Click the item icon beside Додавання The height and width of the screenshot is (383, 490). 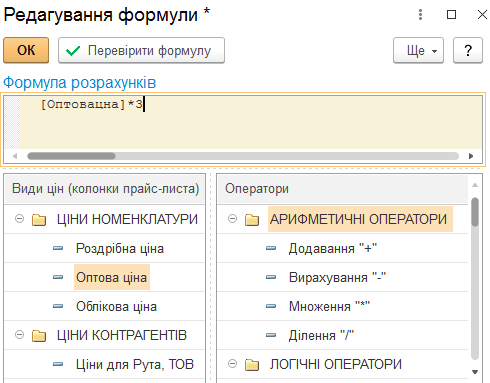(271, 248)
